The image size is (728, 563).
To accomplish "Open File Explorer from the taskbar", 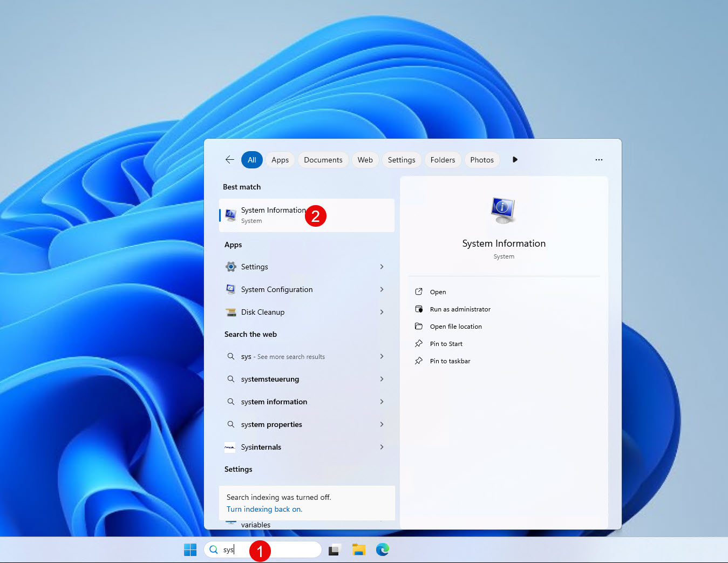I will [359, 550].
